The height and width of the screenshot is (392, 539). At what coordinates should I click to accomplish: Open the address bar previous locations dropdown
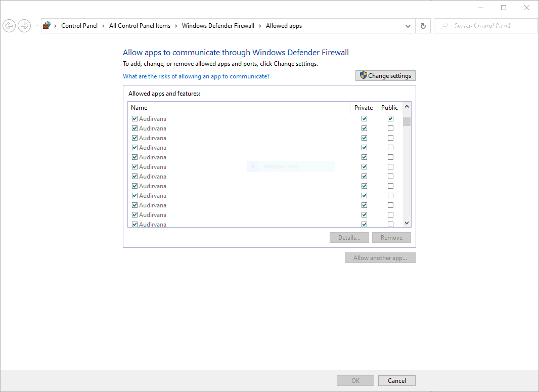(408, 26)
